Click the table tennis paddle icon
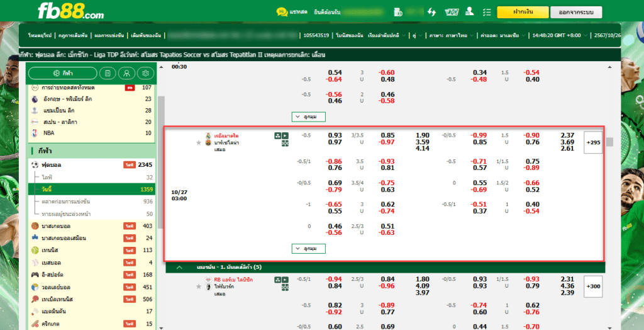This screenshot has height=330, width=644. [x=35, y=299]
